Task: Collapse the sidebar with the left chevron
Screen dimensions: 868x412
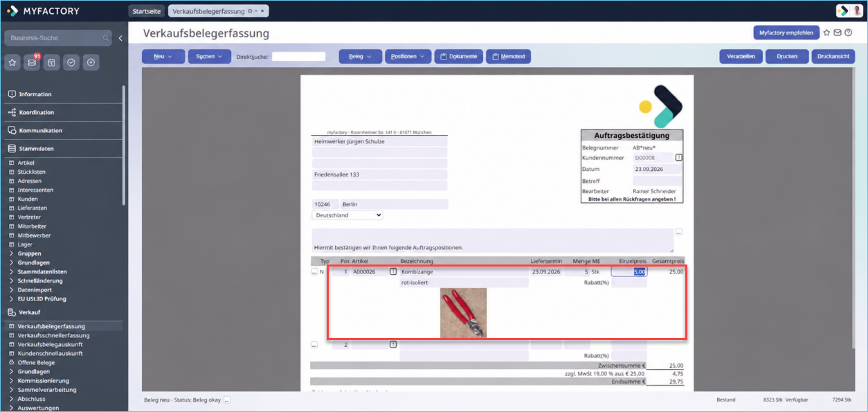Action: tap(120, 38)
